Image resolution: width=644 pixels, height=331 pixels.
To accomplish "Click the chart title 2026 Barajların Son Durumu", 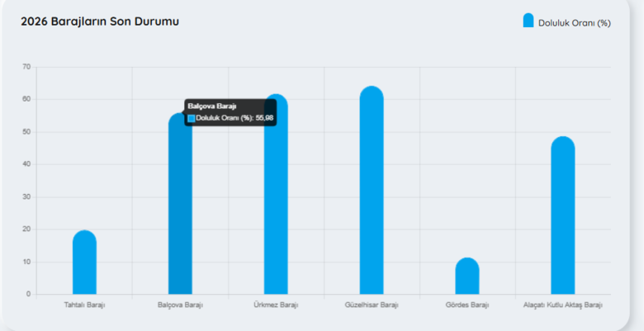I will click(100, 21).
